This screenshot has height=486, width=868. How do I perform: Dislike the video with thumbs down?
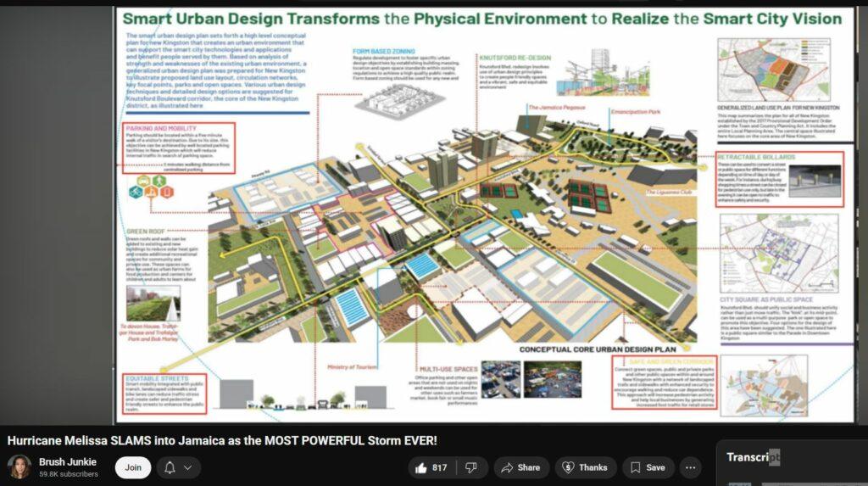(x=471, y=467)
